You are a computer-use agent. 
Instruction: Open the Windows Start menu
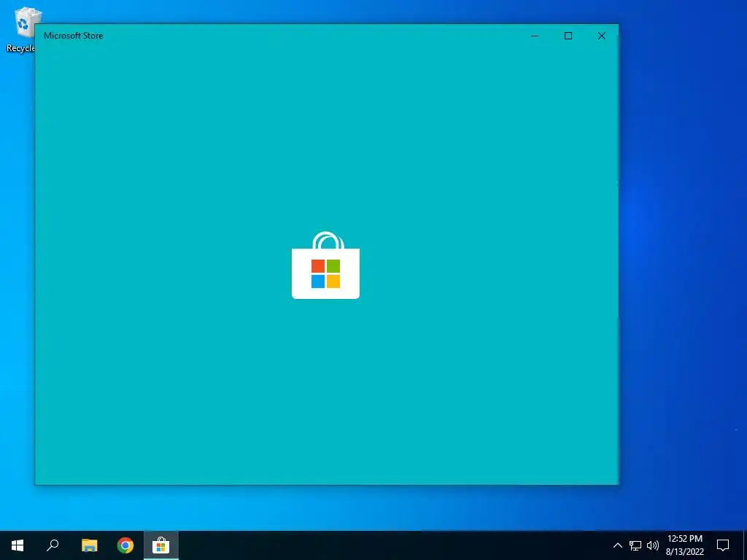coord(18,545)
